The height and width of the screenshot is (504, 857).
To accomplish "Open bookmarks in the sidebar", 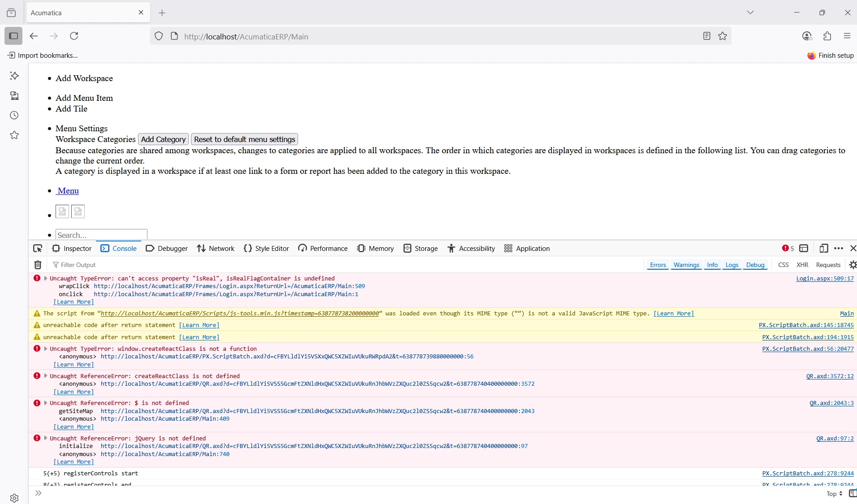I will (14, 135).
